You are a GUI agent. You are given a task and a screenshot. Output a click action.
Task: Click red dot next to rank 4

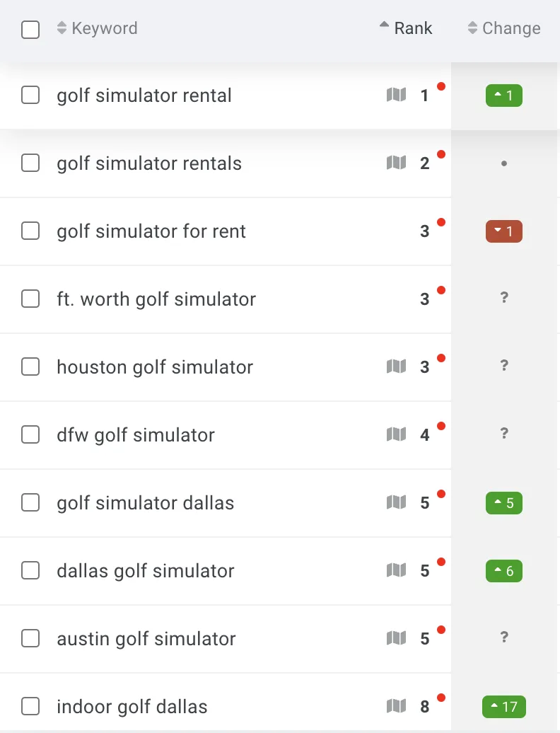441,426
